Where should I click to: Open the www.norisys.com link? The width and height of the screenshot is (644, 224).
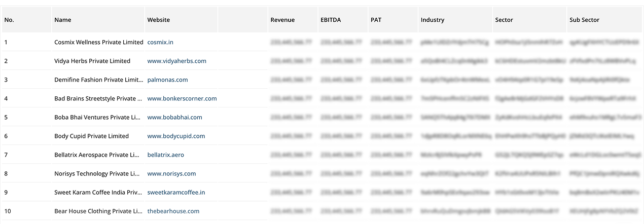(172, 173)
